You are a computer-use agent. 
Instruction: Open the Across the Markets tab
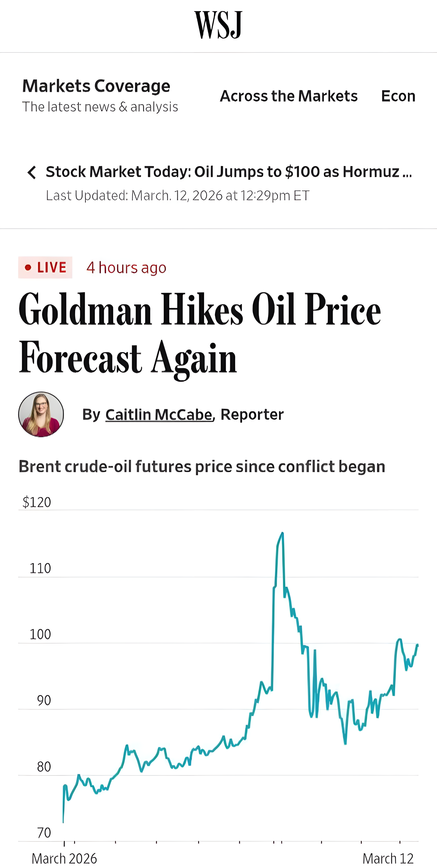click(289, 96)
